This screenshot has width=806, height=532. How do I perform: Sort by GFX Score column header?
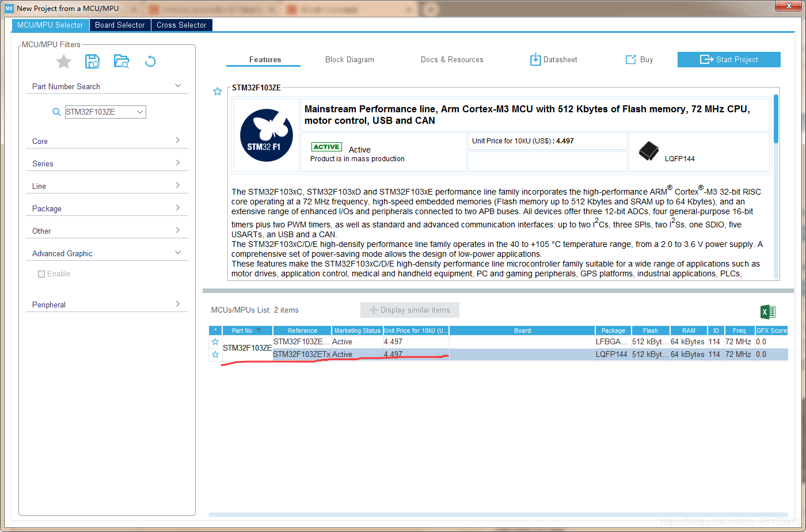point(771,330)
